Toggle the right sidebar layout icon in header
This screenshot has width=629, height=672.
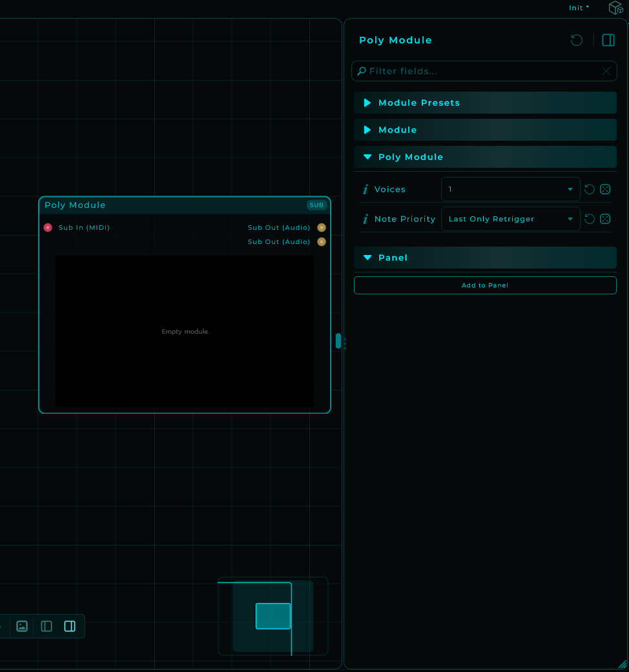tap(608, 40)
